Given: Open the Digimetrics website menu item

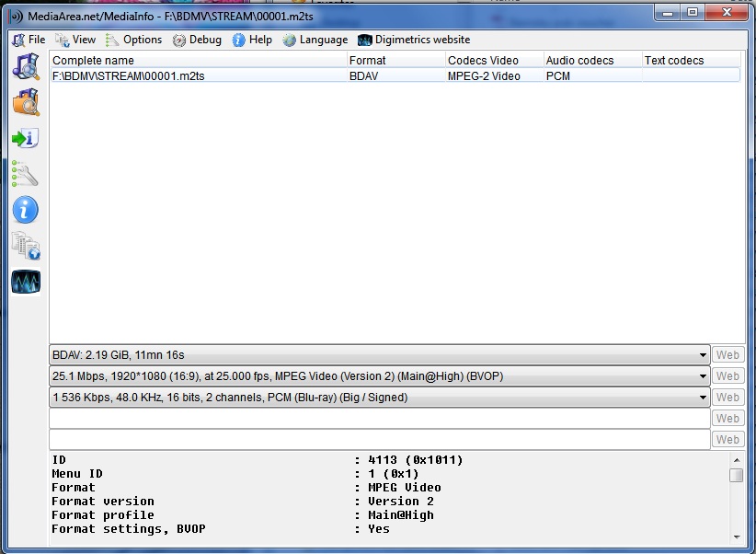Looking at the screenshot, I should click(414, 40).
